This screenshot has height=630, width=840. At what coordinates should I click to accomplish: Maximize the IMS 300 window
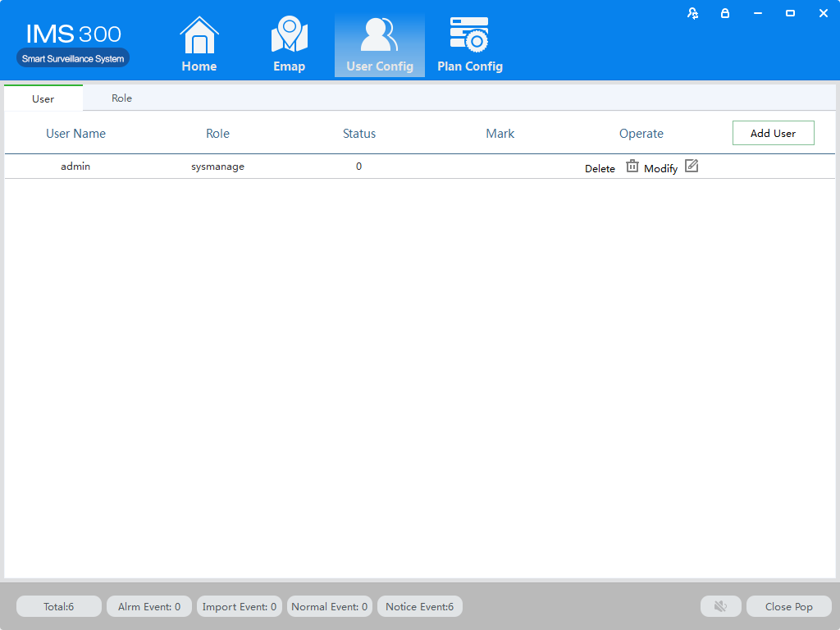[x=790, y=13]
